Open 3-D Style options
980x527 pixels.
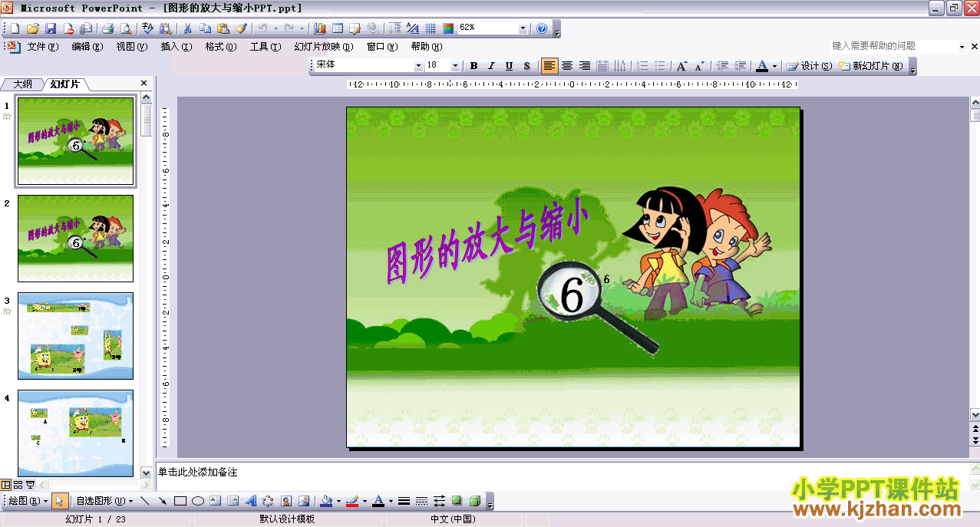474,501
